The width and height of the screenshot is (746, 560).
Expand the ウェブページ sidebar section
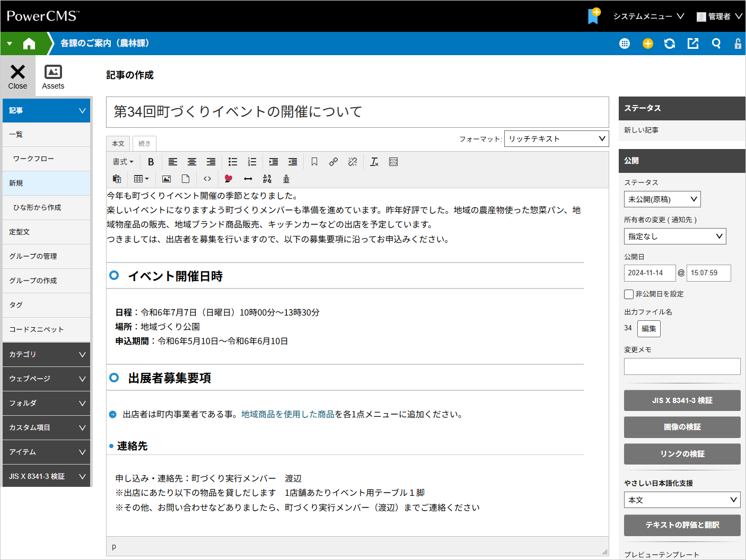[46, 379]
